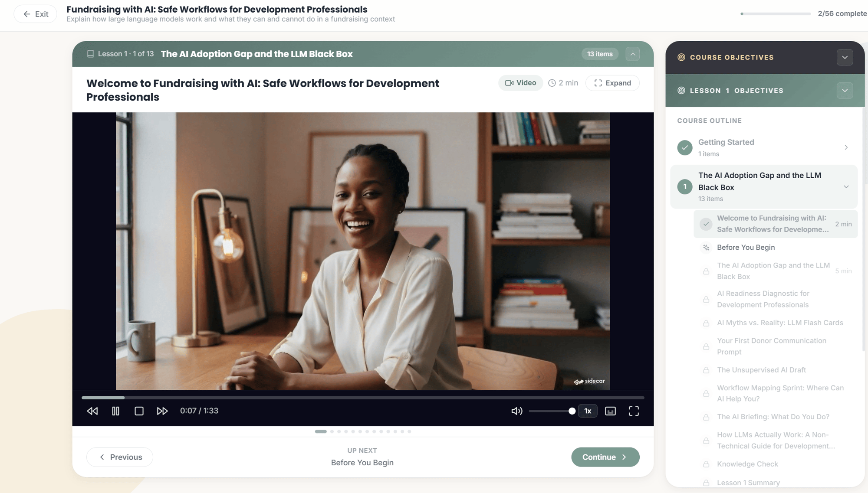
Task: Fast-forward the video
Action: click(162, 411)
